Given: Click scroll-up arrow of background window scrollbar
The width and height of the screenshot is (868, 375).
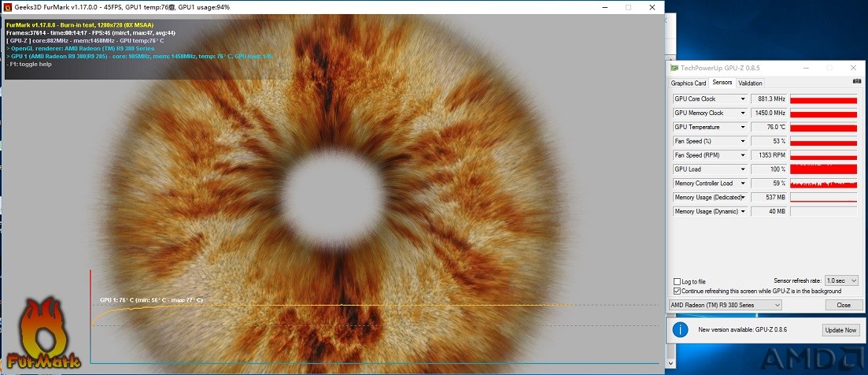Looking at the screenshot, I should (x=670, y=59).
